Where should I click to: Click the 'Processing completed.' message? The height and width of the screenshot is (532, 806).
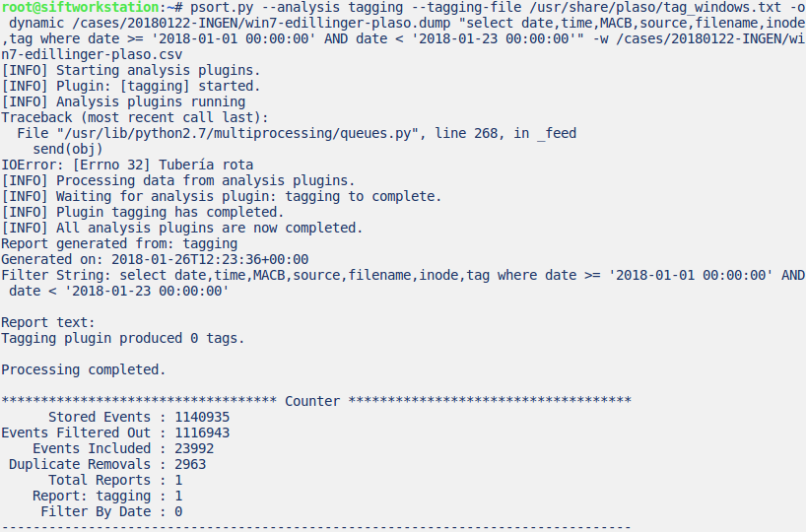point(83,369)
